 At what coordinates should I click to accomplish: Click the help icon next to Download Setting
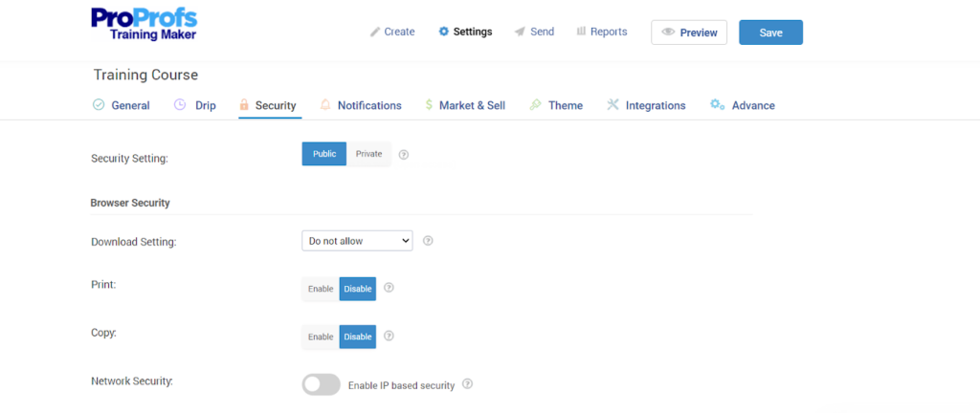pyautogui.click(x=428, y=241)
